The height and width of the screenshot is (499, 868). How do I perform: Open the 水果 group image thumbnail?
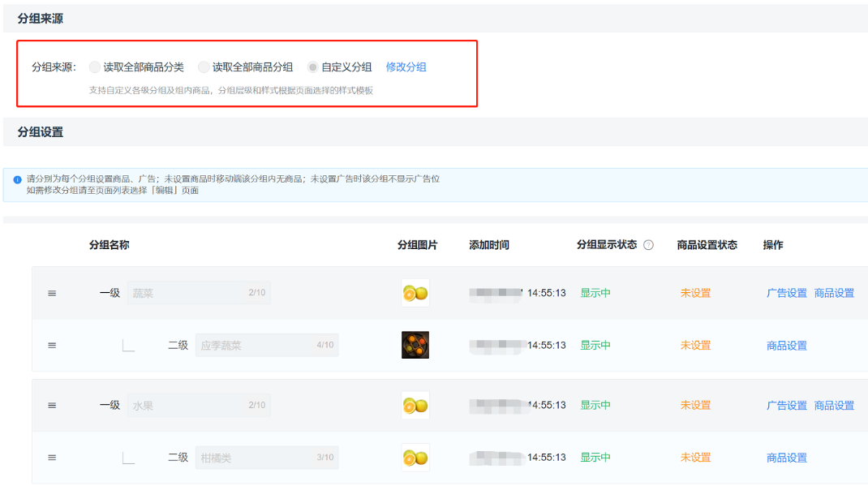[415, 405]
